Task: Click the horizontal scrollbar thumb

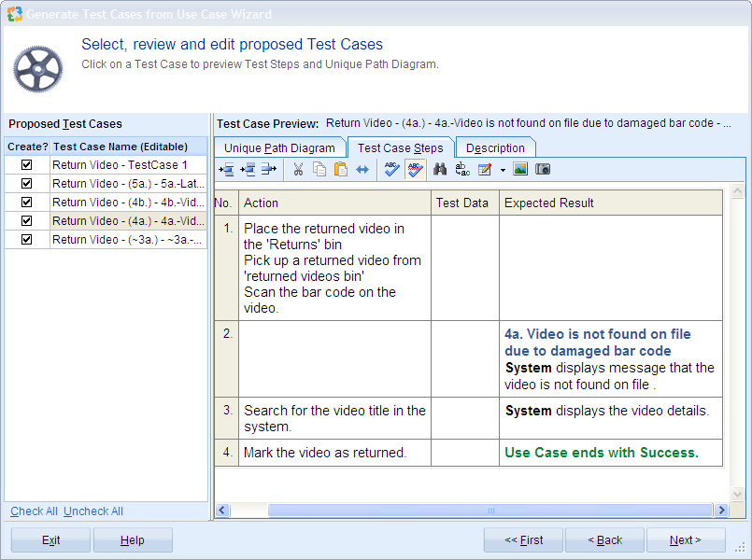Action: [490, 511]
